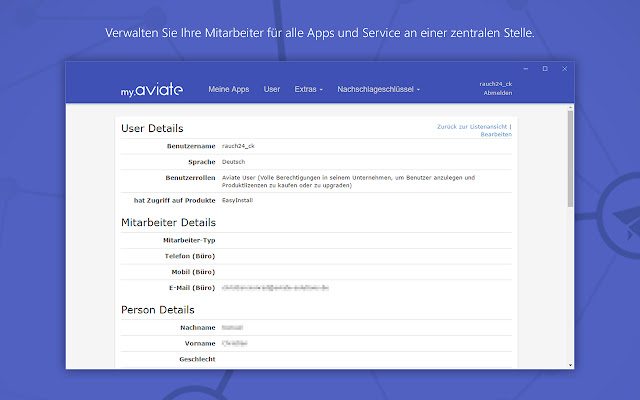640x400 pixels.
Task: Maximize the my.aviate window
Action: pyautogui.click(x=545, y=69)
